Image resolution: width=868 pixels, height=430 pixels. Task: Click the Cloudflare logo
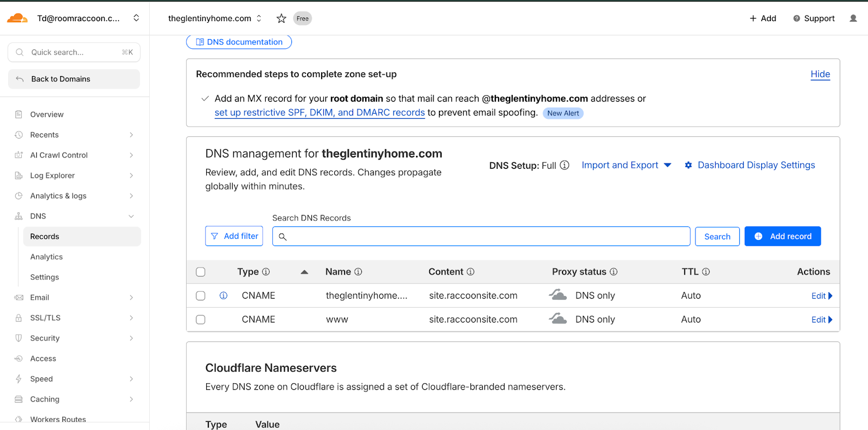pos(17,18)
